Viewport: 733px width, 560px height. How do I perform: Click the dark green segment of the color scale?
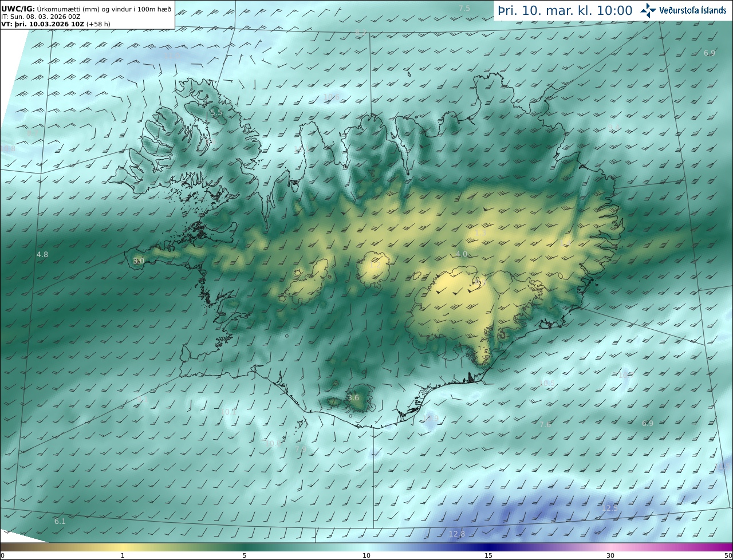click(245, 547)
